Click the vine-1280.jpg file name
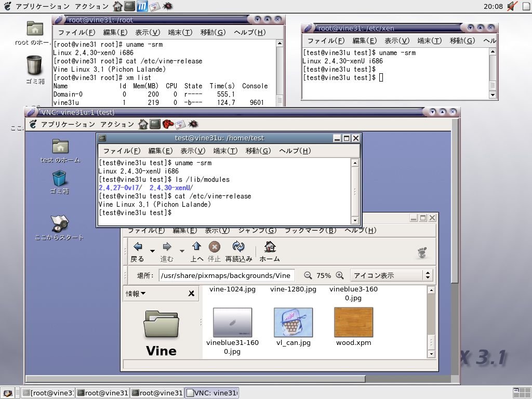 (293, 289)
